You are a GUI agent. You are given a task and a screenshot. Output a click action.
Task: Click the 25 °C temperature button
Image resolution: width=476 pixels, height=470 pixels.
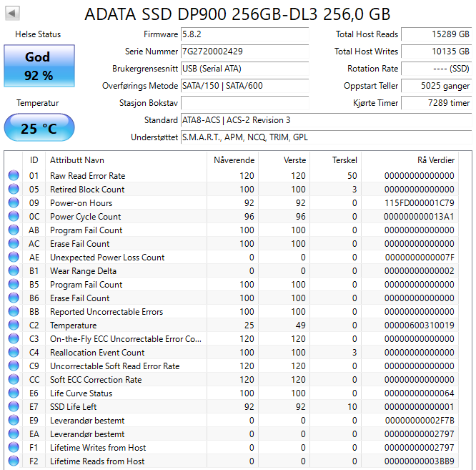click(39, 128)
